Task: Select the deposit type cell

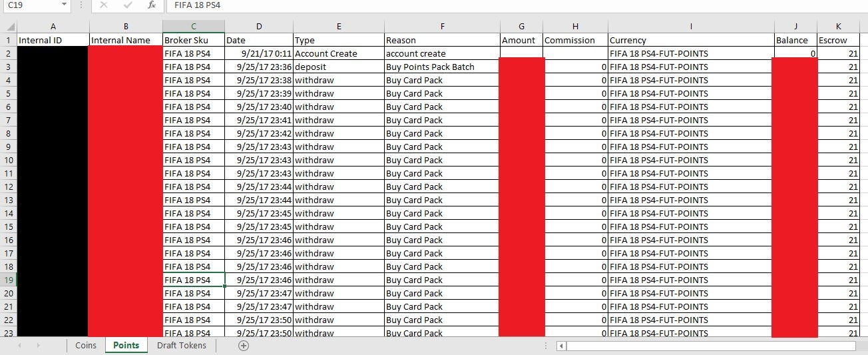Action: point(339,67)
